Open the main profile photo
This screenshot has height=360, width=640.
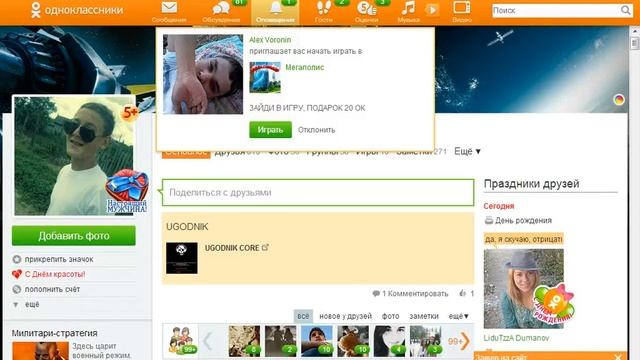tap(74, 156)
